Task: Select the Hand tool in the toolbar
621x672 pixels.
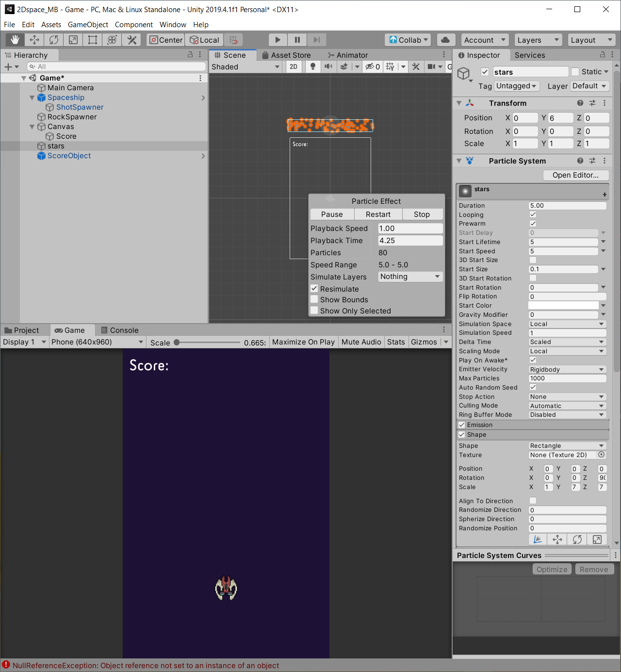Action: [15, 40]
